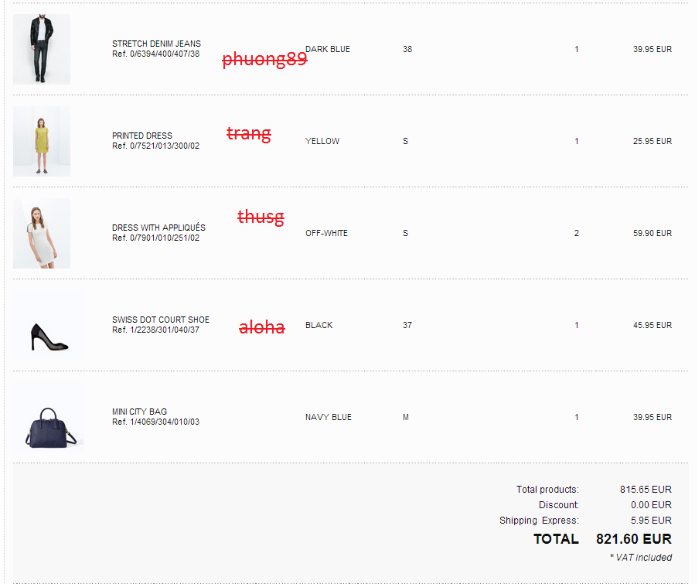The image size is (697, 584).
Task: Click the TOTAL 821.60 EUR amount
Action: 633,539
